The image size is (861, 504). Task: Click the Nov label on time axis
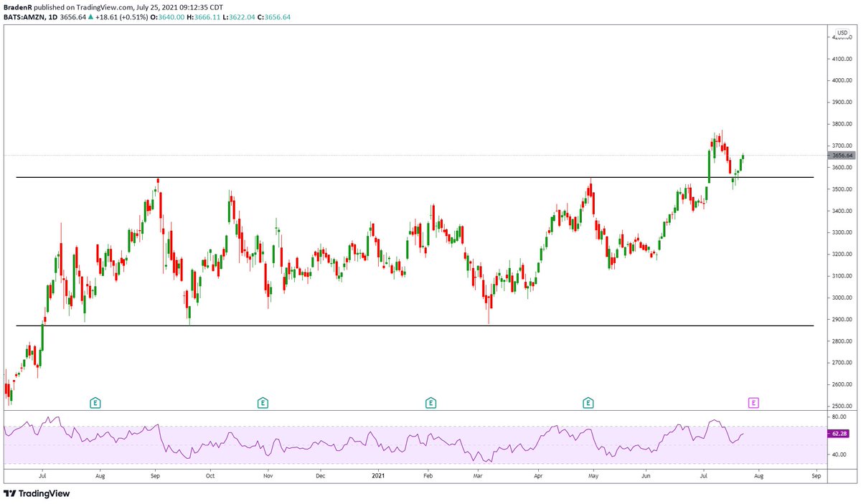pos(267,475)
